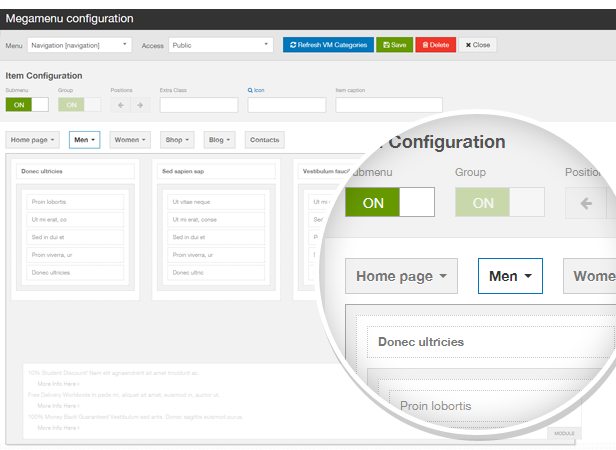Open the Women menu item

[x=132, y=140]
